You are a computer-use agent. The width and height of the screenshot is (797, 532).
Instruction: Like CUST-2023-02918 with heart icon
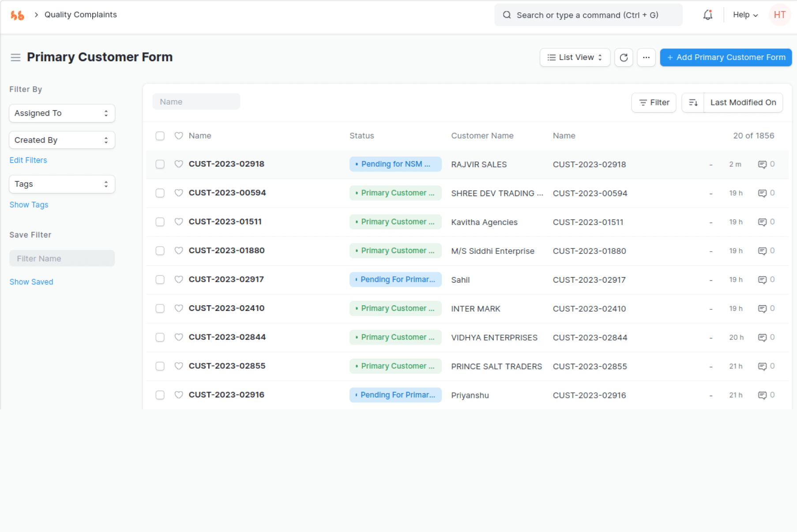[179, 164]
